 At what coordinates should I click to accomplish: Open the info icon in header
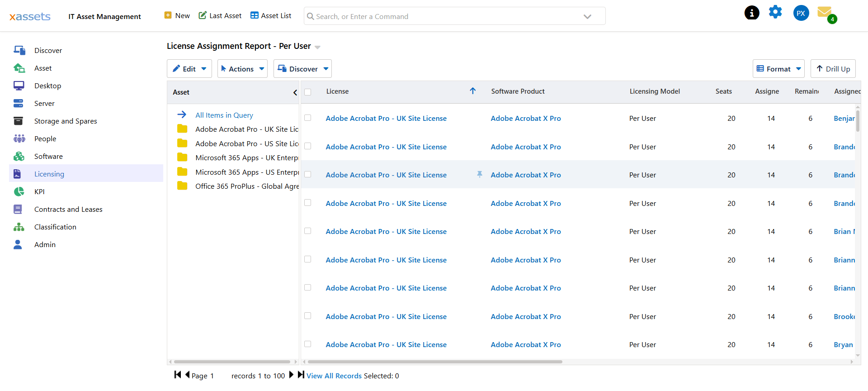pyautogui.click(x=752, y=13)
